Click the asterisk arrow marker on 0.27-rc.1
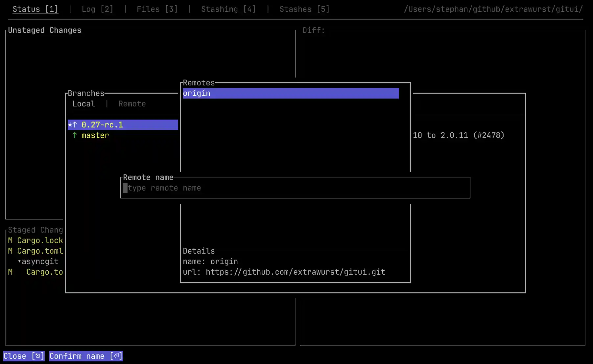 72,125
